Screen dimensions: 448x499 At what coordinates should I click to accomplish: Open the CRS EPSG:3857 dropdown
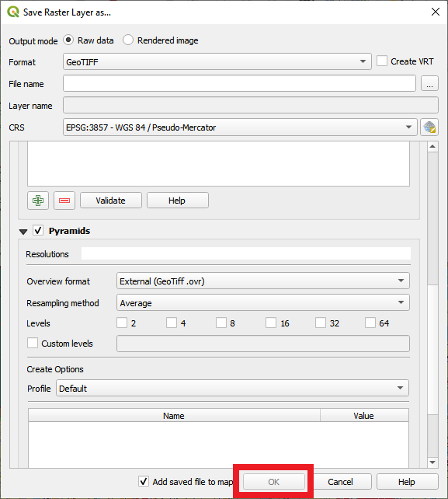(x=240, y=127)
